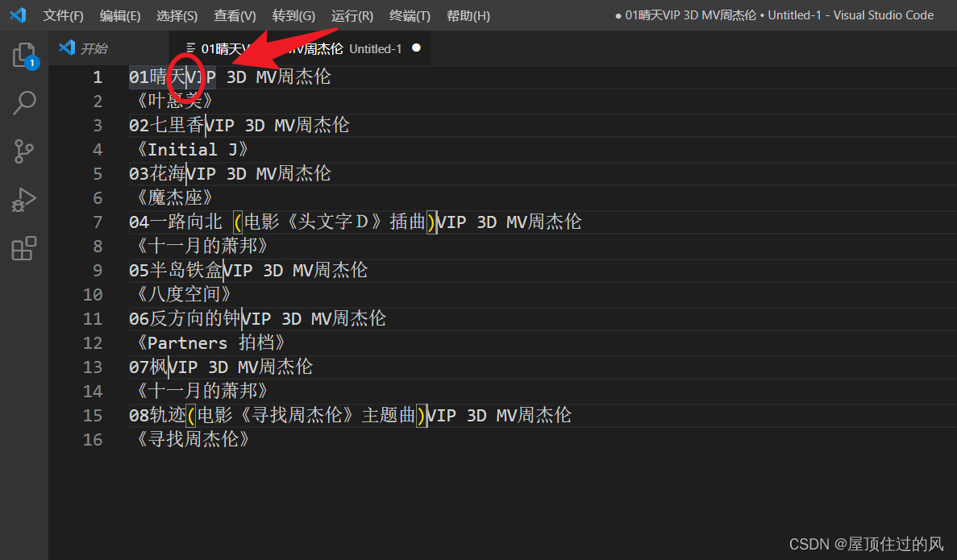Open the Source Control view
Screen dimensions: 957x560
[24, 151]
